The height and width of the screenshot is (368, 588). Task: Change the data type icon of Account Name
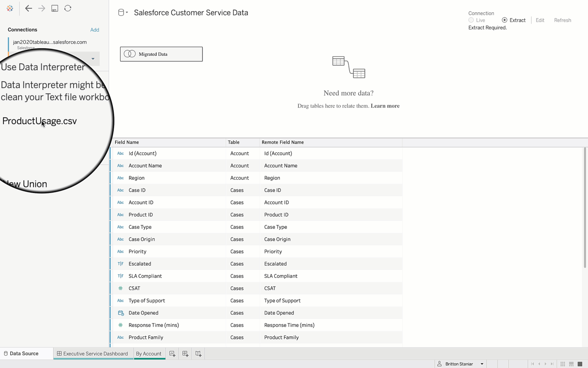point(120,166)
